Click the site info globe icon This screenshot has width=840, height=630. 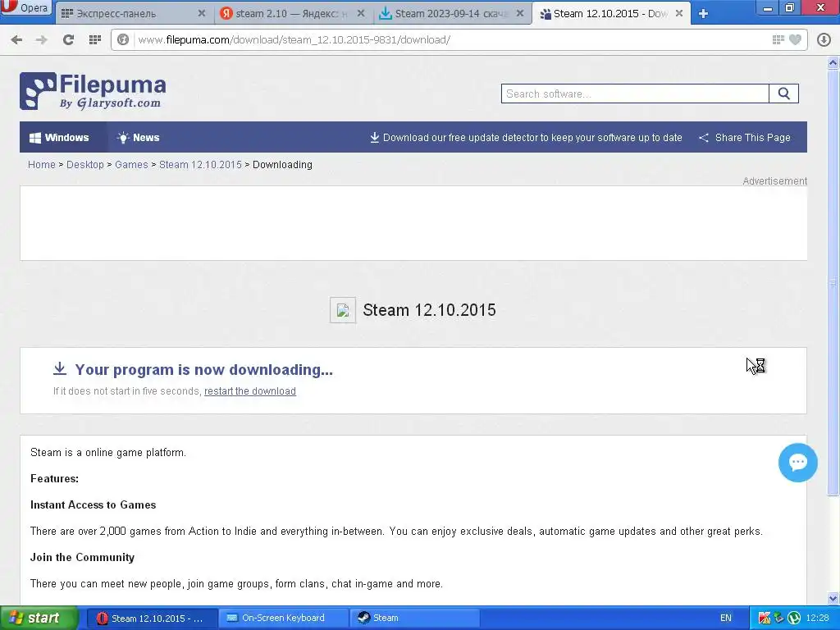123,39
